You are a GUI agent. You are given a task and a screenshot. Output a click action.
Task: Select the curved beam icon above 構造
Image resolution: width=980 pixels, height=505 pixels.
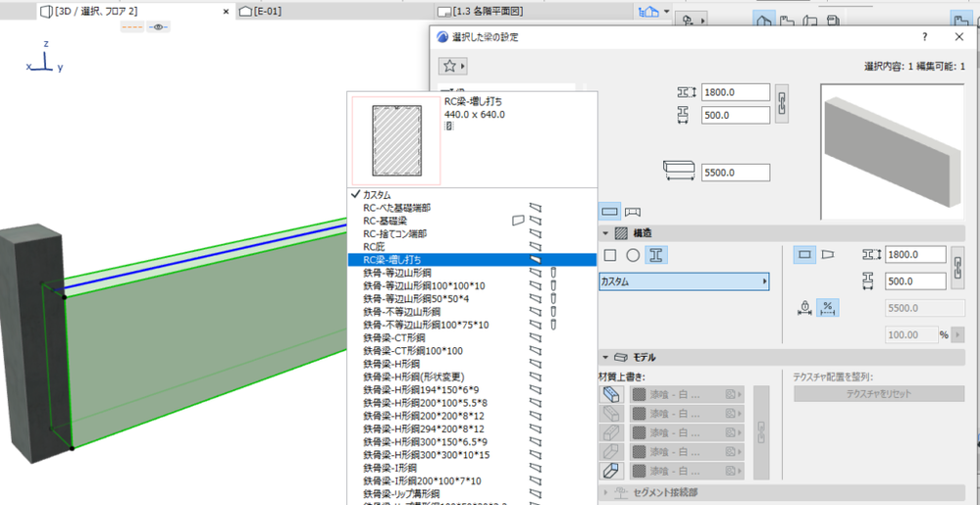click(x=632, y=211)
